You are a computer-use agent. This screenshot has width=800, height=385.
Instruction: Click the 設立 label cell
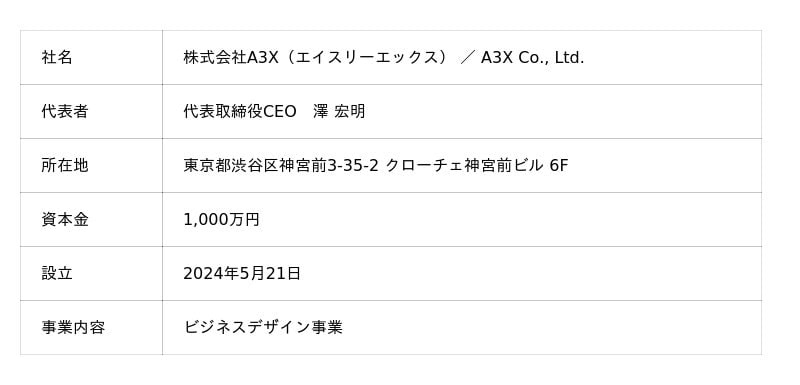pyautogui.click(x=91, y=274)
